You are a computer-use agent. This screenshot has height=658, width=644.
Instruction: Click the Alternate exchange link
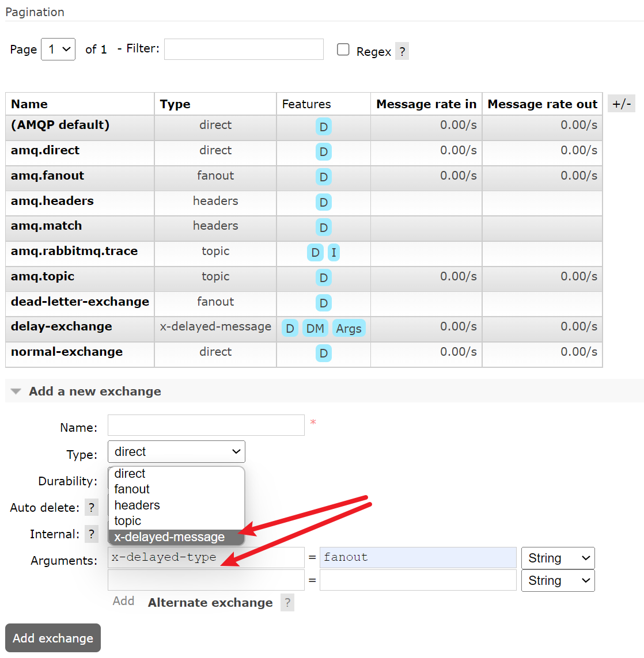210,603
